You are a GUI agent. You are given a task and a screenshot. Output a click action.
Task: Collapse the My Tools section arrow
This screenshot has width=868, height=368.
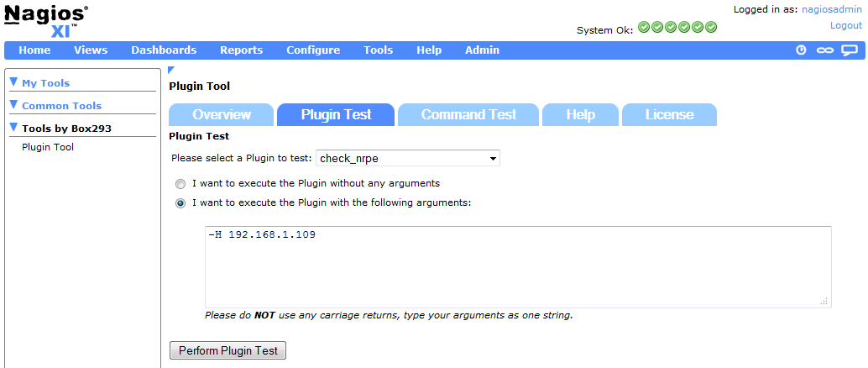click(13, 82)
